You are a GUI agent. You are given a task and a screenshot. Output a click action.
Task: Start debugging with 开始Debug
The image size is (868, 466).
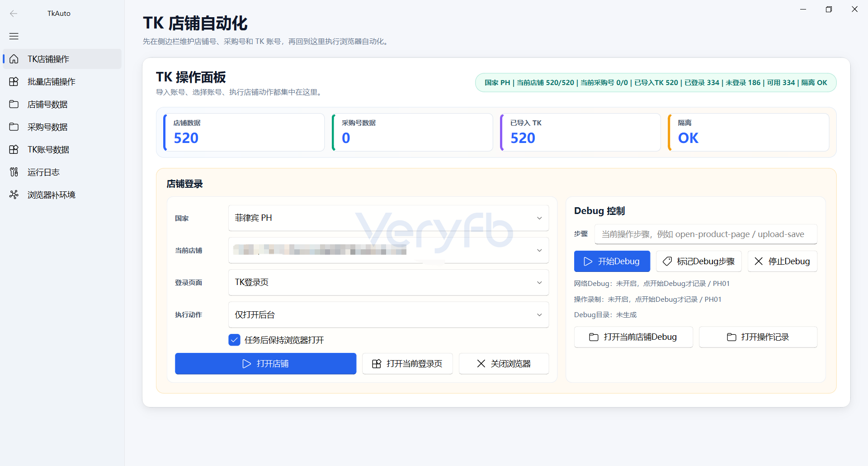pyautogui.click(x=612, y=262)
